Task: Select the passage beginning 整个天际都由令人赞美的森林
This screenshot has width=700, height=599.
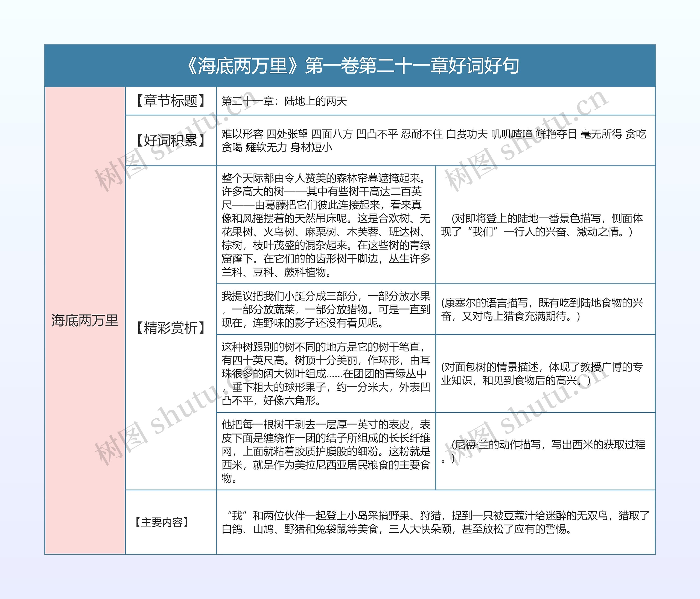Action: click(x=326, y=225)
